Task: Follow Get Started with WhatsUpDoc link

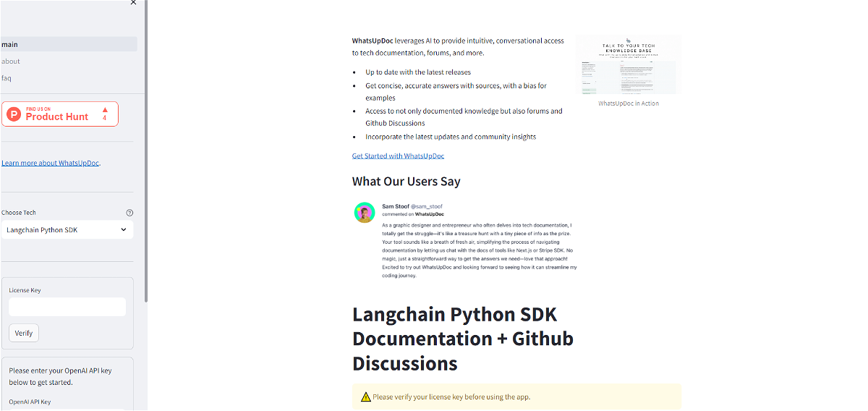Action: 398,156
